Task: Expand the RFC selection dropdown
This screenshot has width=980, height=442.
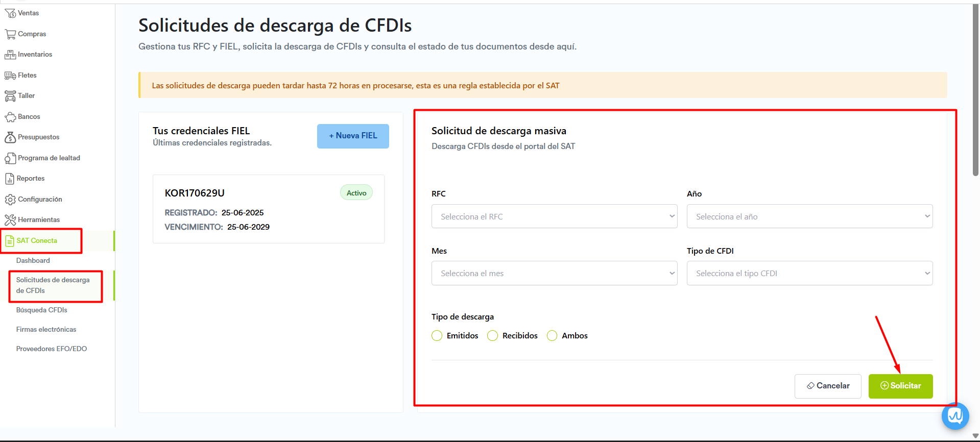Action: coord(554,216)
